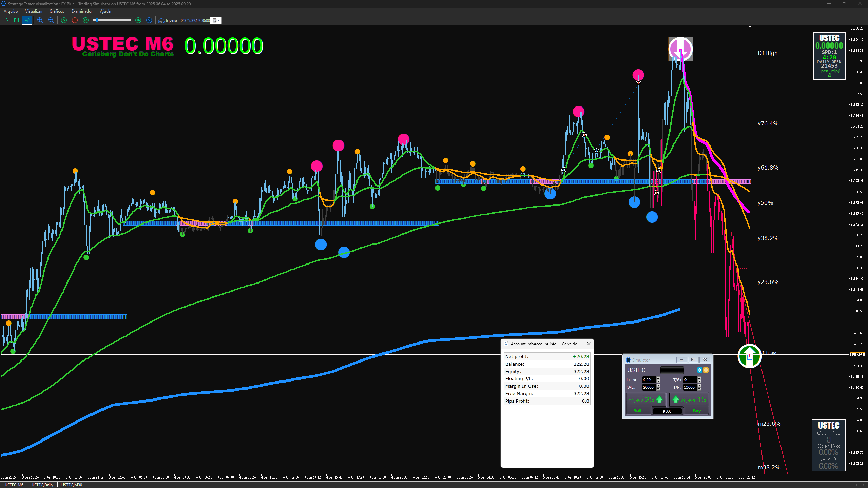Click the 'Ir para' jump button
Image resolution: width=868 pixels, height=488 pixels.
pyautogui.click(x=168, y=20)
